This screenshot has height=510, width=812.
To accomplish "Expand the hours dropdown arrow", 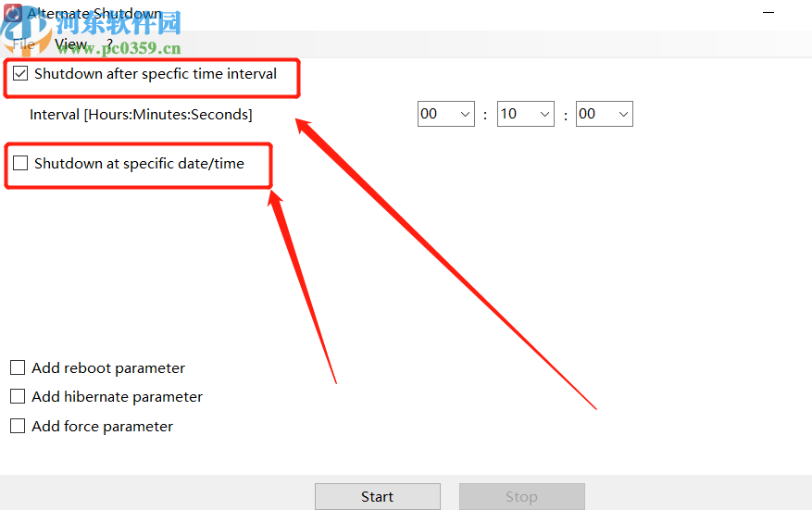I will tap(465, 114).
